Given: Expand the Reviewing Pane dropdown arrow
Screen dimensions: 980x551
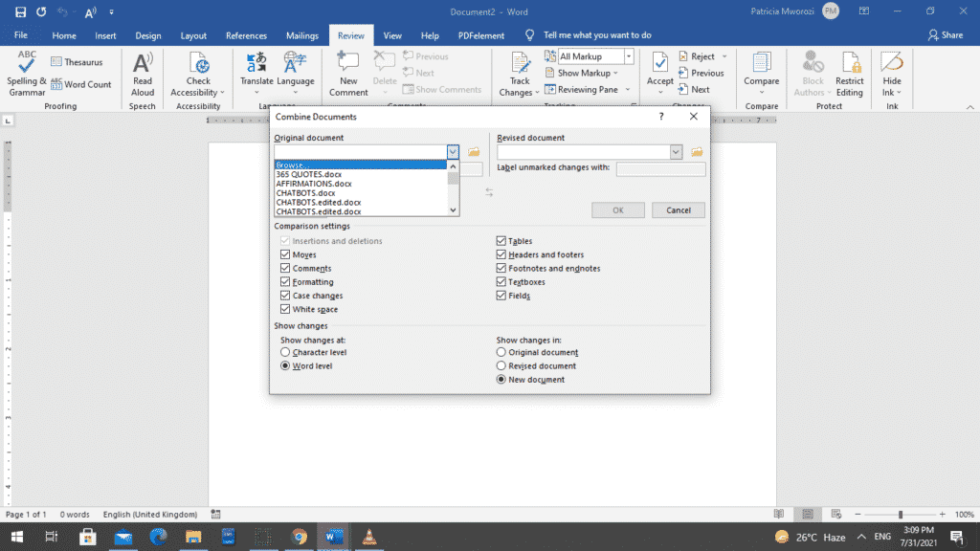Looking at the screenshot, I should tap(628, 89).
